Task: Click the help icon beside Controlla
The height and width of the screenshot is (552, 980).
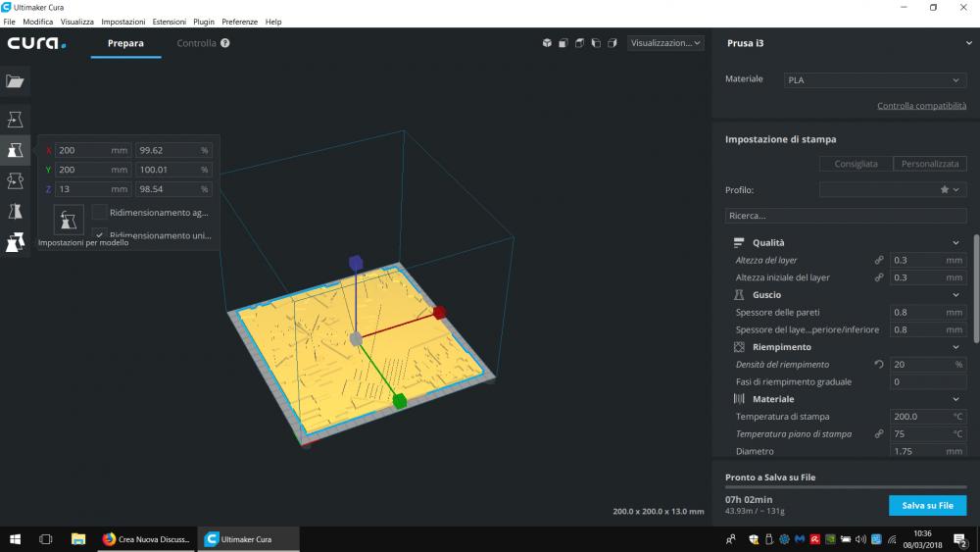Action: [225, 43]
